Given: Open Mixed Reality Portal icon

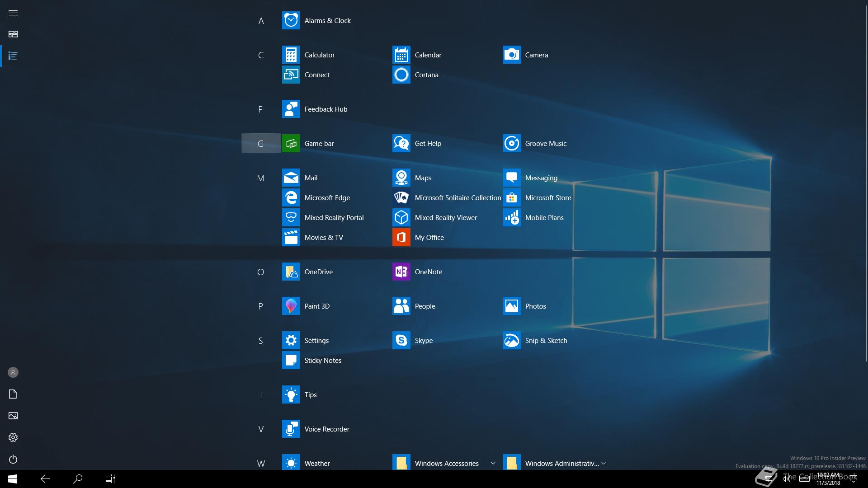Looking at the screenshot, I should click(x=291, y=217).
